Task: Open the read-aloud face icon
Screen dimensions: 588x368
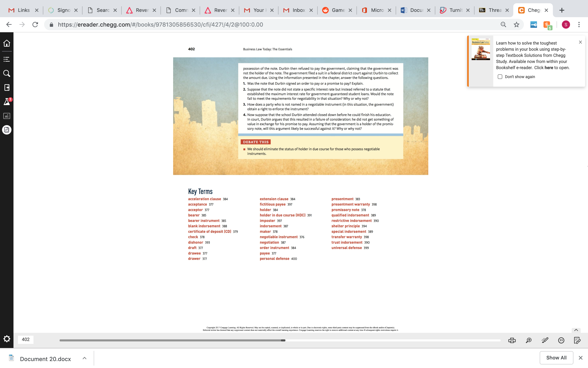Action: [x=561, y=340]
